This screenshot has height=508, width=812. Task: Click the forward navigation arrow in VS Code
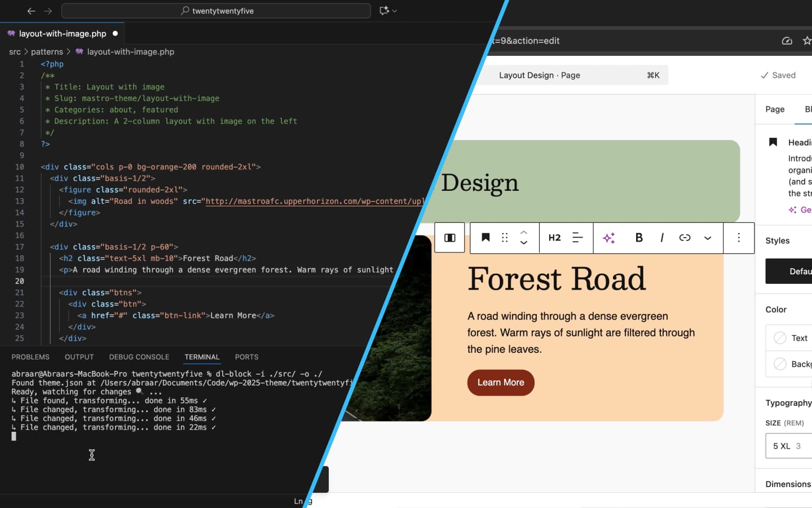pyautogui.click(x=48, y=11)
